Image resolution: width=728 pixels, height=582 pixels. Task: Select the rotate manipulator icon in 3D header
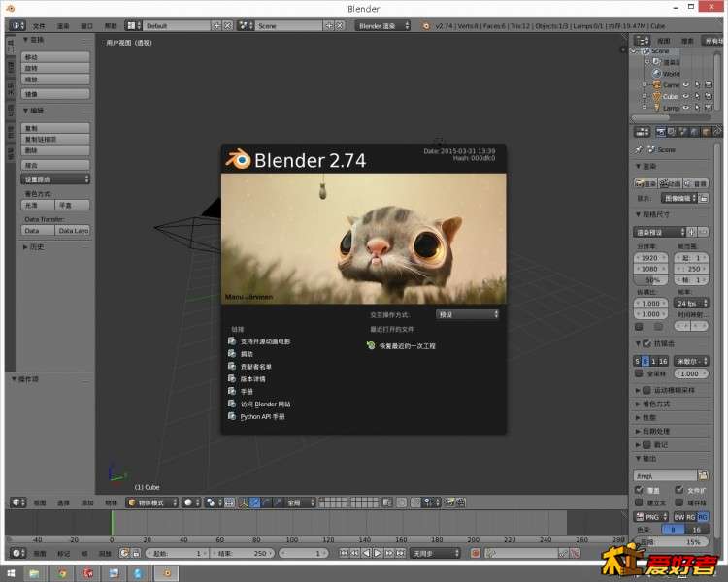[266, 502]
